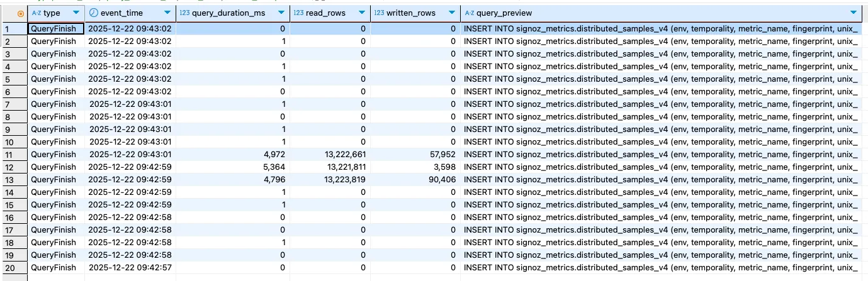The height and width of the screenshot is (281, 868).
Task: Select row number 5 header
Action: pyautogui.click(x=14, y=79)
